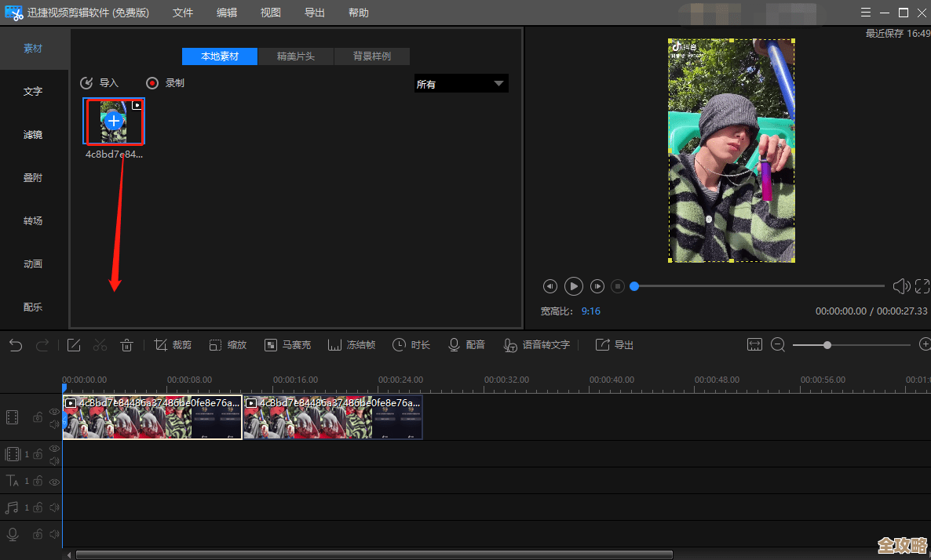The width and height of the screenshot is (931, 560).
Task: Open the 文件 menu
Action: tap(183, 13)
